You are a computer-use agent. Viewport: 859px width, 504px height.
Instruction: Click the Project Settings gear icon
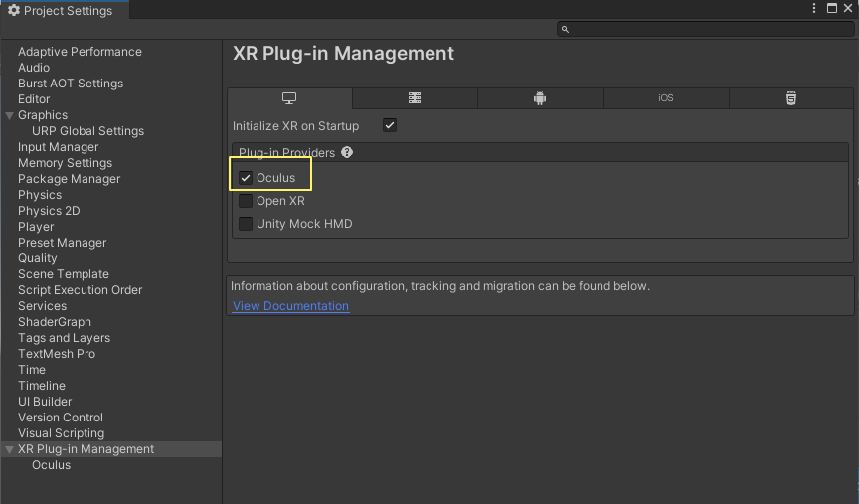(x=14, y=10)
